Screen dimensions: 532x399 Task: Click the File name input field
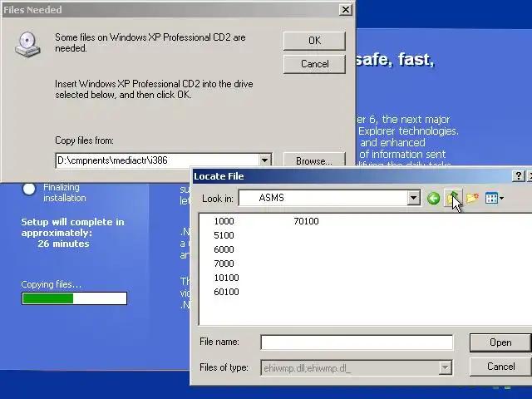pyautogui.click(x=357, y=342)
